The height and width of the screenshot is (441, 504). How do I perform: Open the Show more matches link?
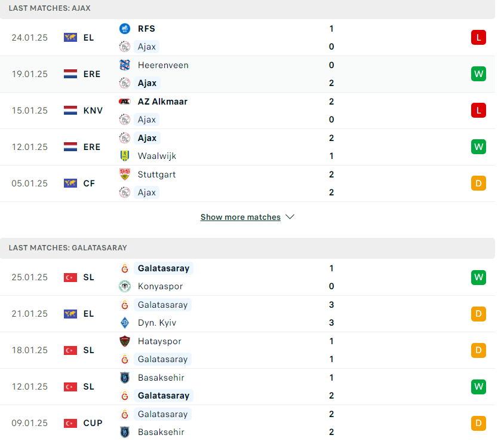click(x=241, y=217)
